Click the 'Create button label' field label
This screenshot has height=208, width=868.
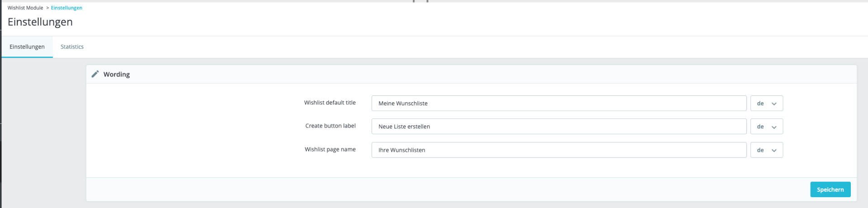point(330,126)
